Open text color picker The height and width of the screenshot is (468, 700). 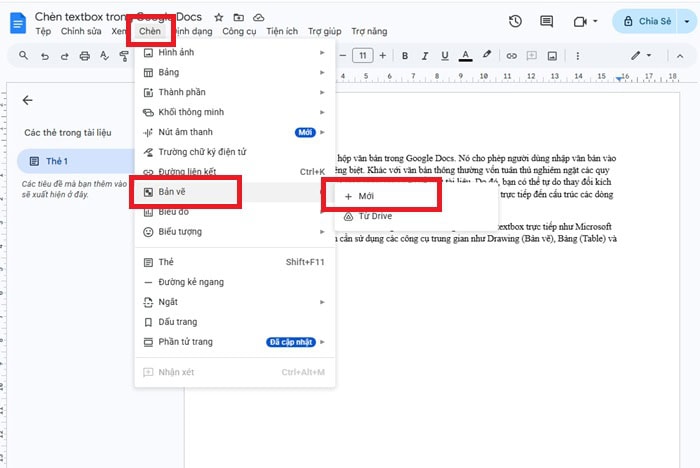[x=466, y=56]
